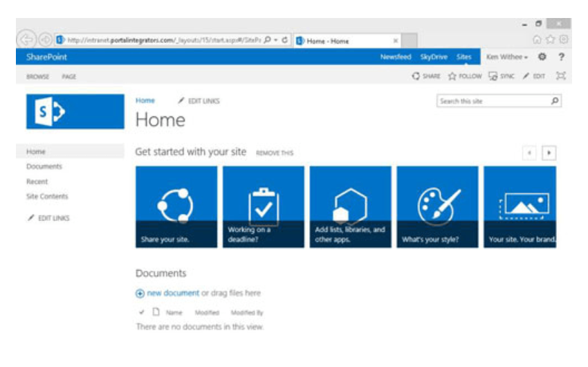This screenshot has height=367, width=588.
Task: Open the browser tools gear icon
Action: (x=563, y=39)
